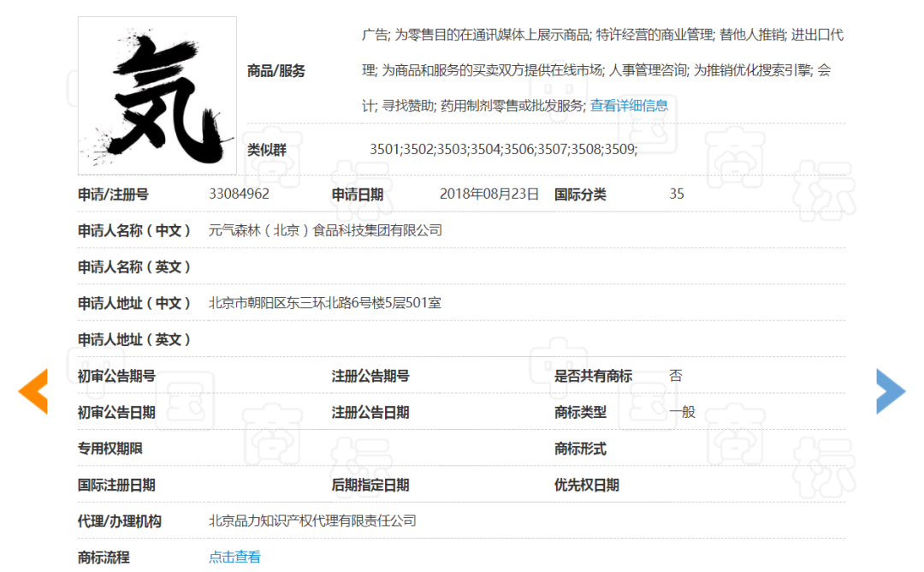Click the 申请人名称（英文） label

[134, 267]
